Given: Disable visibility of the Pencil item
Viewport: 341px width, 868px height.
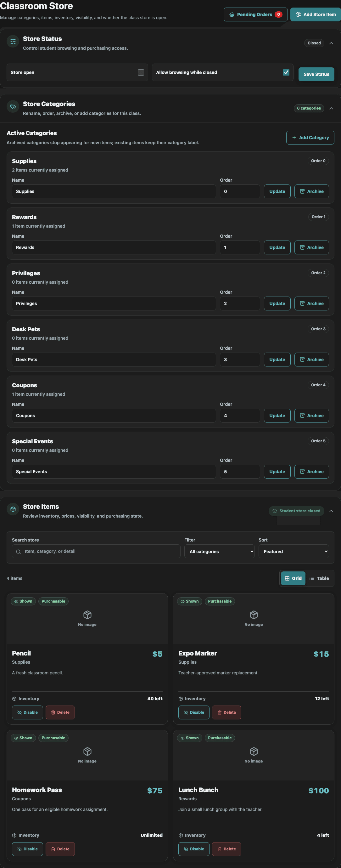Looking at the screenshot, I should [27, 712].
